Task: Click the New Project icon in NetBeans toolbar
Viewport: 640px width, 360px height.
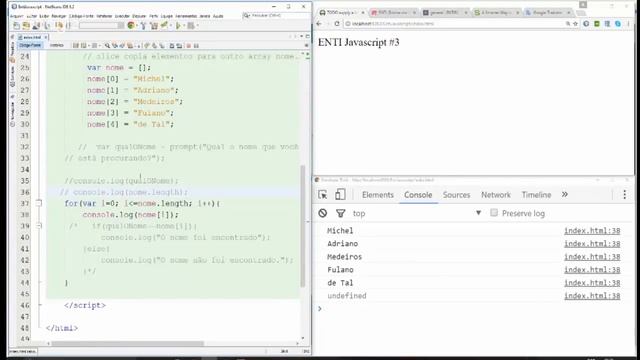Action: [26, 26]
